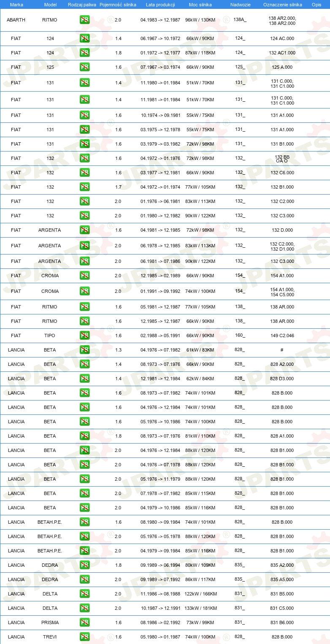This screenshot has height=644, width=330.
Task: Click fuel icon in the 131 B1.000 row
Action: coord(85,144)
